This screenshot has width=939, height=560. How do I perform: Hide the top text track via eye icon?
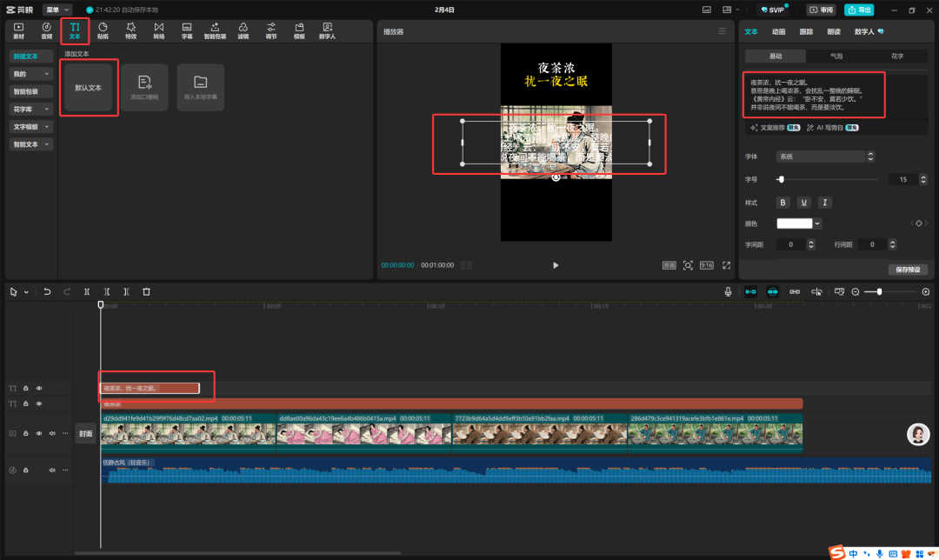(39, 389)
